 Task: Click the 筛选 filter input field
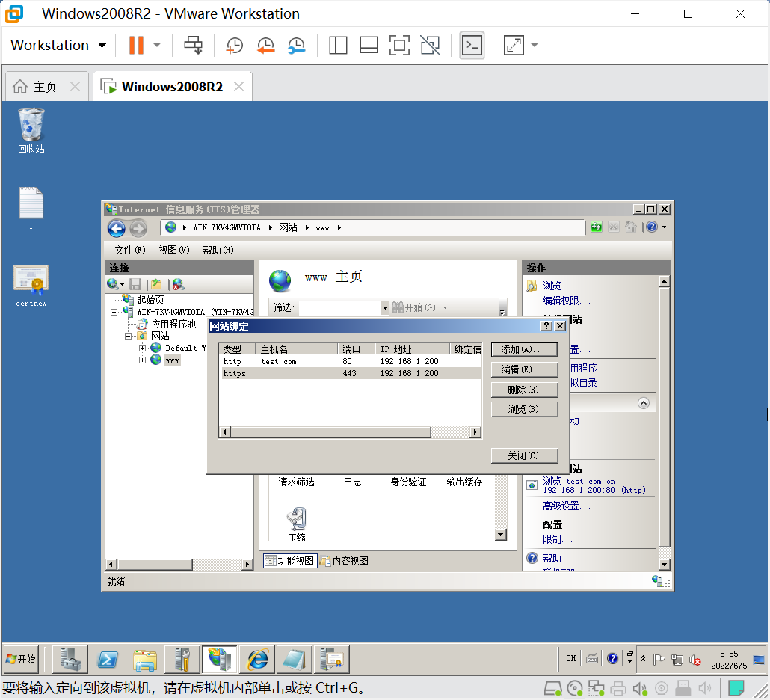339,308
